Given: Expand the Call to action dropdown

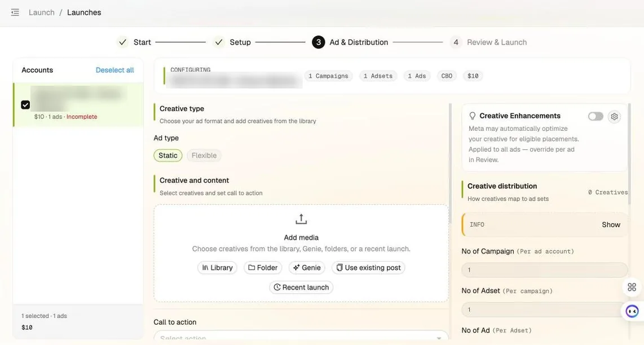Looking at the screenshot, I should (x=301, y=337).
